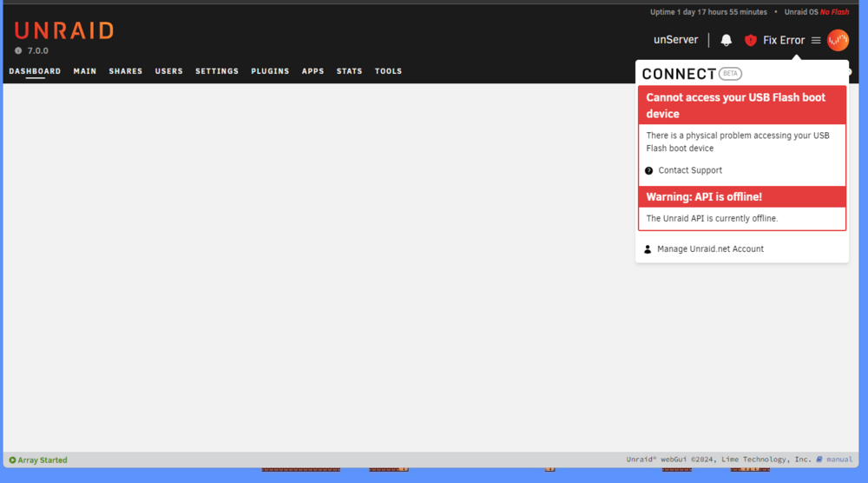Open the hamburger menu beside Fix Error
The height and width of the screenshot is (483, 868).
pos(816,40)
